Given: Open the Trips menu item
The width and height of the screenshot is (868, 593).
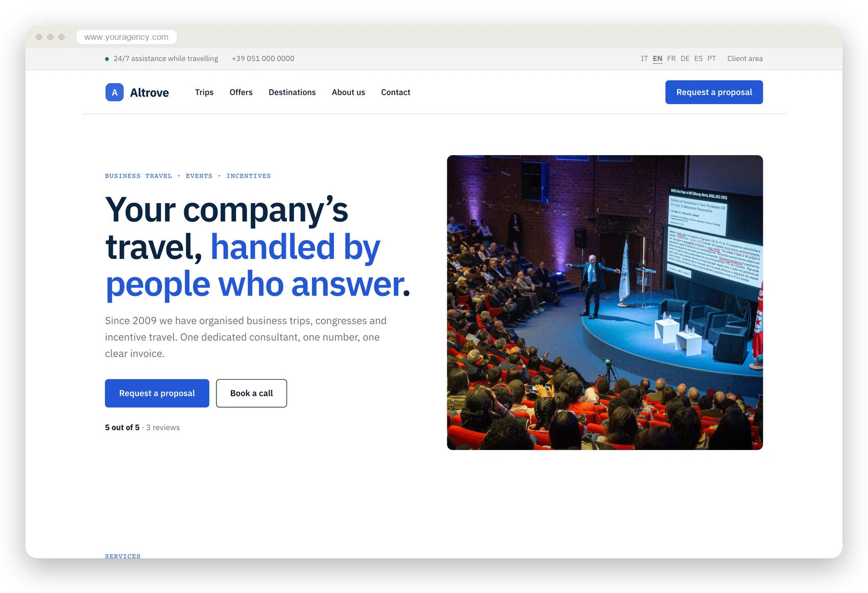Looking at the screenshot, I should (x=204, y=92).
